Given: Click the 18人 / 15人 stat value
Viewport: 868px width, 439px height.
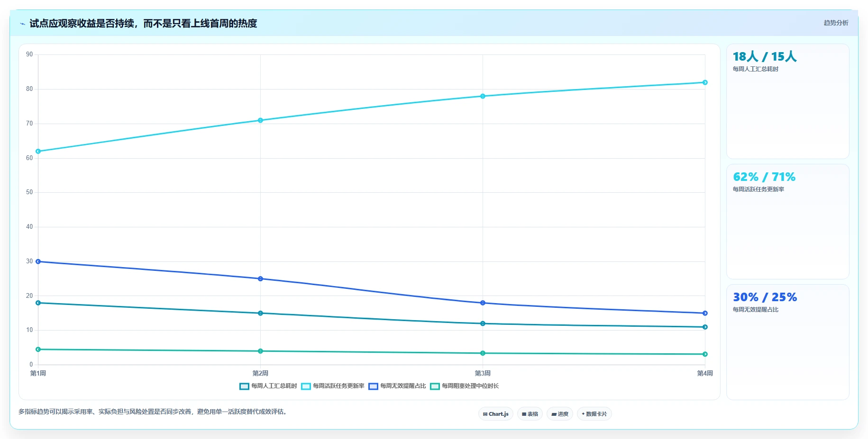Looking at the screenshot, I should pos(765,57).
